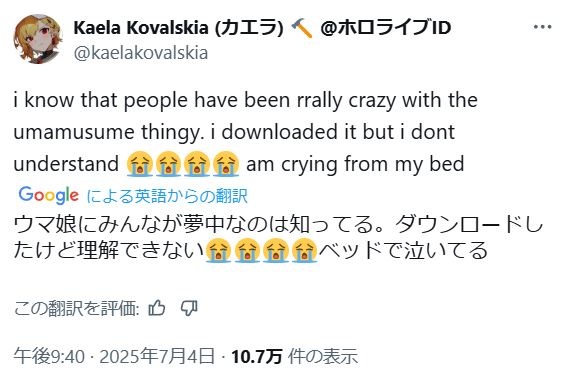This screenshot has width=562, height=374.
Task: Click the による英語からの翻訳 translation link
Action: click(167, 196)
